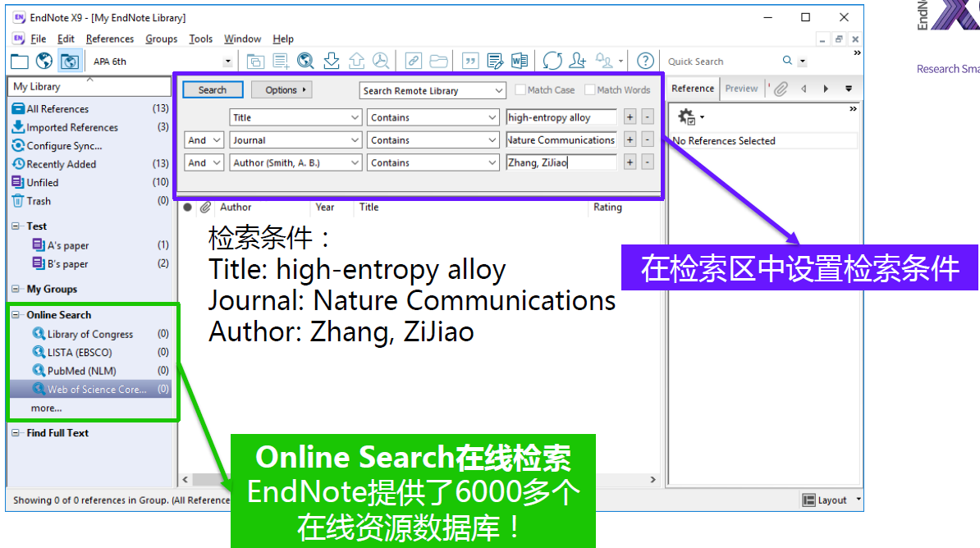This screenshot has width=980, height=548.
Task: Click the high-entropy alloy search field
Action: click(561, 117)
